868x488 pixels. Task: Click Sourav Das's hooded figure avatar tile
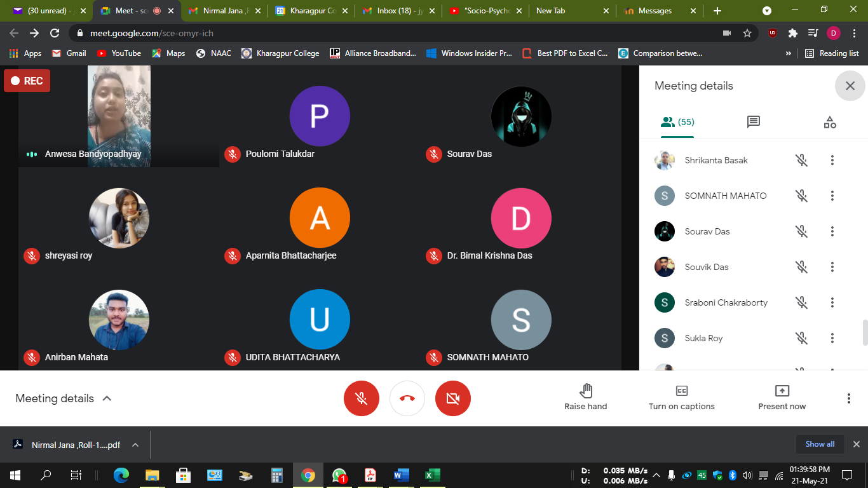point(521,116)
